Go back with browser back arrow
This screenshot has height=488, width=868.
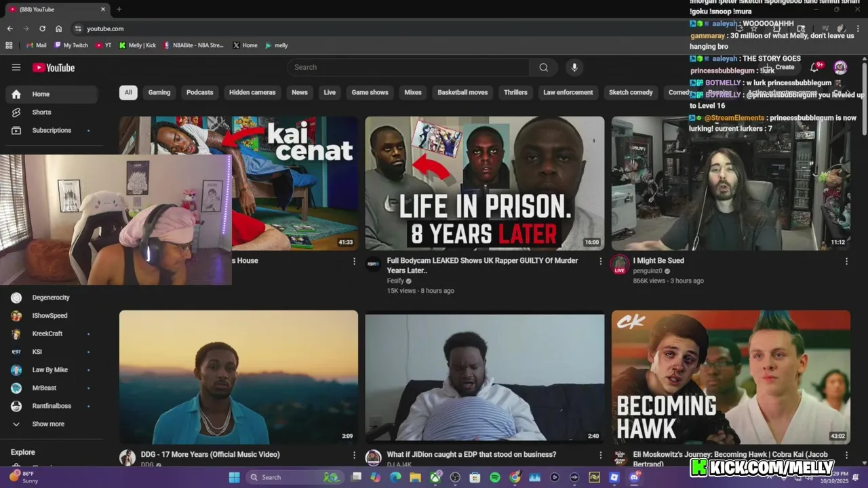pos(9,28)
